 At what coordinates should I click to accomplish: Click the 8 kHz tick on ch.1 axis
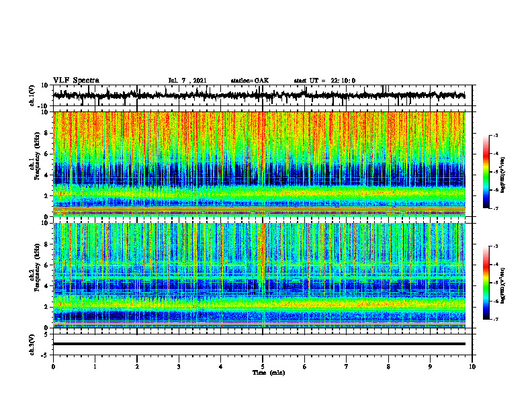[x=46, y=133]
